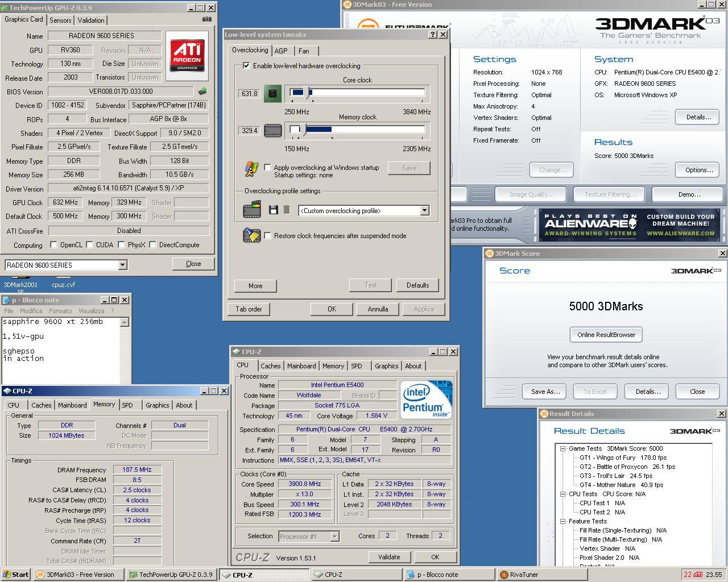Switch to Validation tab in GPU-Z
The image size is (728, 582).
91,20
